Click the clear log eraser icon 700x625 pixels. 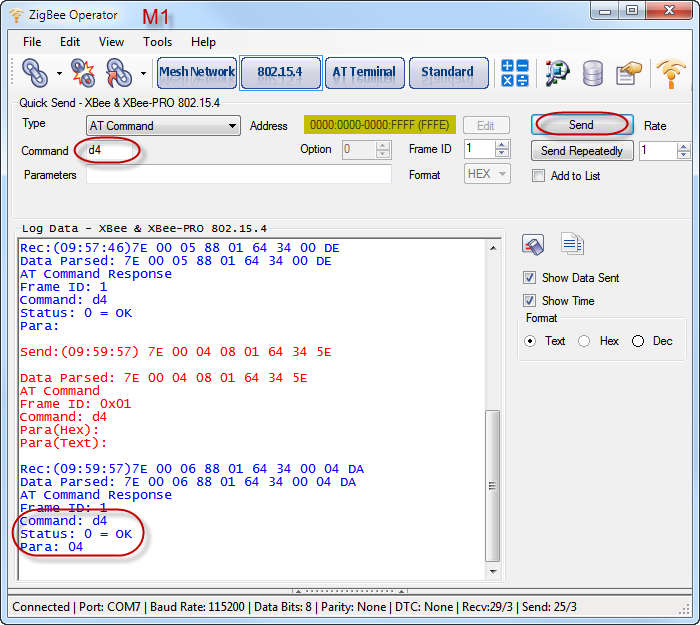[533, 245]
